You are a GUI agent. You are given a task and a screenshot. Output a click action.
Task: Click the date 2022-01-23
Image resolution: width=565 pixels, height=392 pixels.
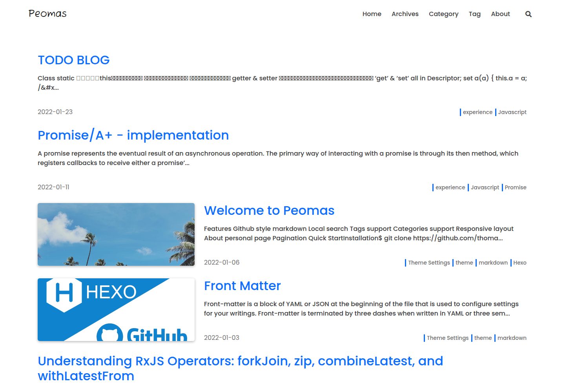(x=55, y=112)
